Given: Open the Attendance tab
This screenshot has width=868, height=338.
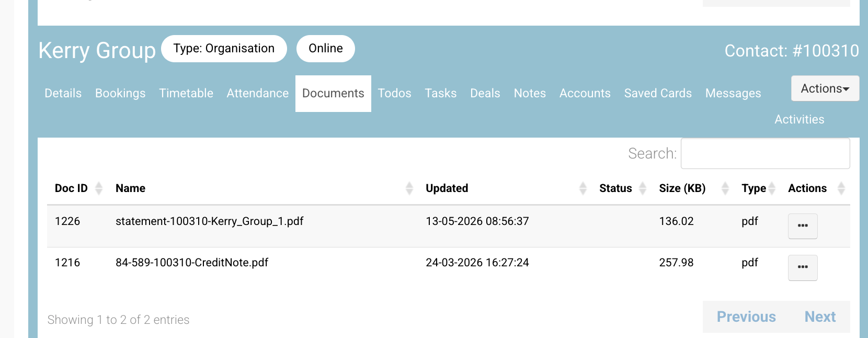Looking at the screenshot, I should (257, 93).
